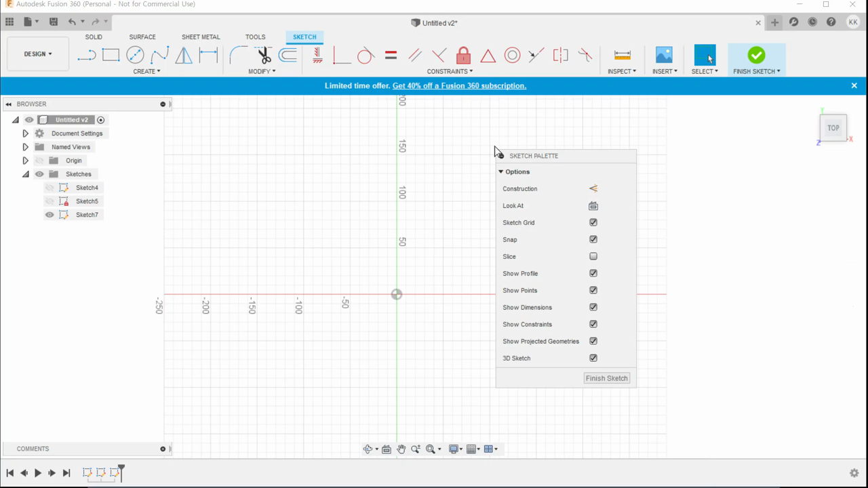Uncheck the Show Profile checkbox

coord(593,273)
